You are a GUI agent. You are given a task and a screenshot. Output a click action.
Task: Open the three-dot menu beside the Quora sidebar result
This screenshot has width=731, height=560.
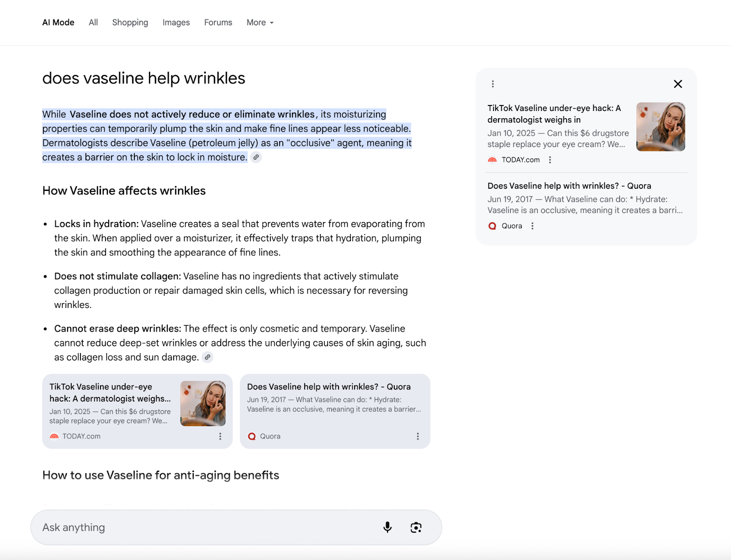(532, 226)
